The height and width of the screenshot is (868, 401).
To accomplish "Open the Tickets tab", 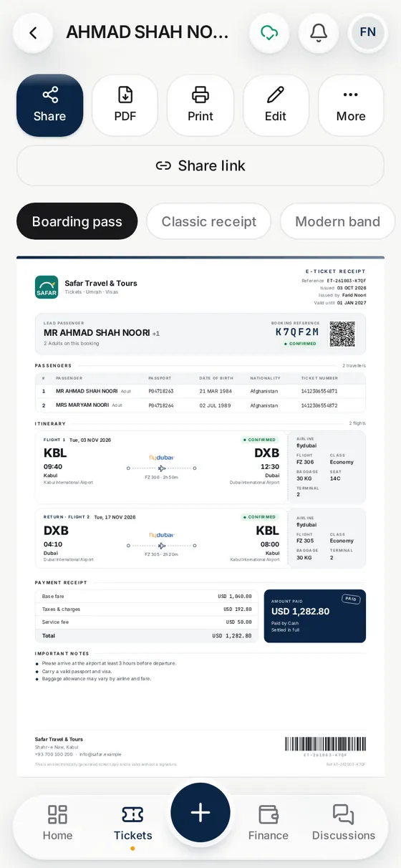I will click(x=133, y=823).
